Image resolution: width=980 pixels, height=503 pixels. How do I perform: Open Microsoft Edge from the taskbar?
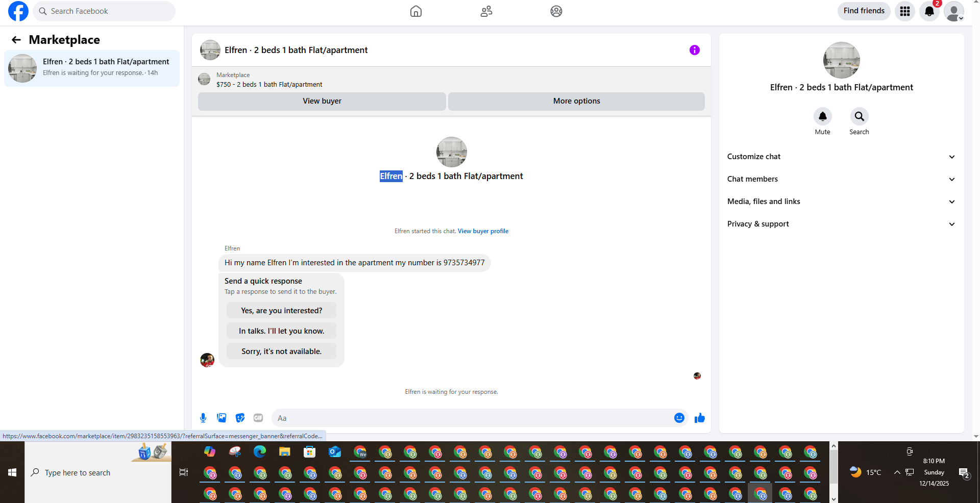pos(260,451)
